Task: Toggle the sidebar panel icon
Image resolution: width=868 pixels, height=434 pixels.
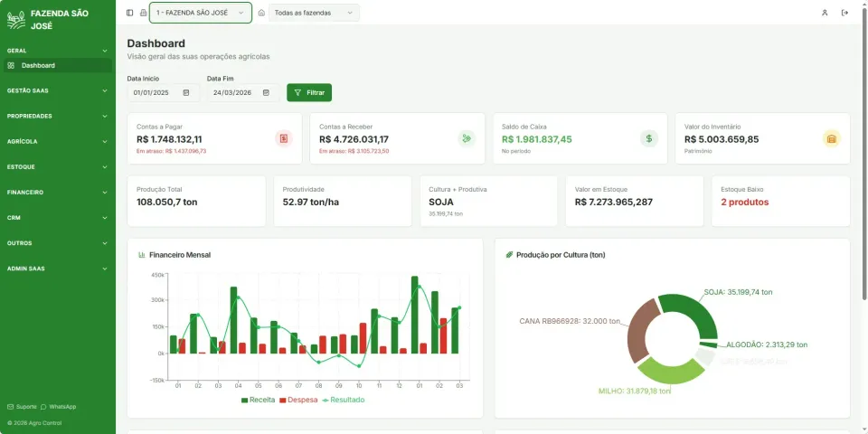Action: [x=129, y=13]
